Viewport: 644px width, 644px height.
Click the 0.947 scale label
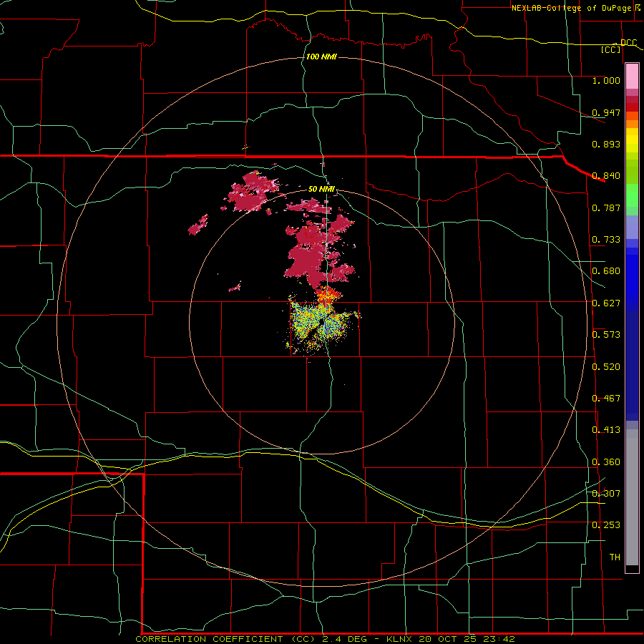click(x=606, y=112)
